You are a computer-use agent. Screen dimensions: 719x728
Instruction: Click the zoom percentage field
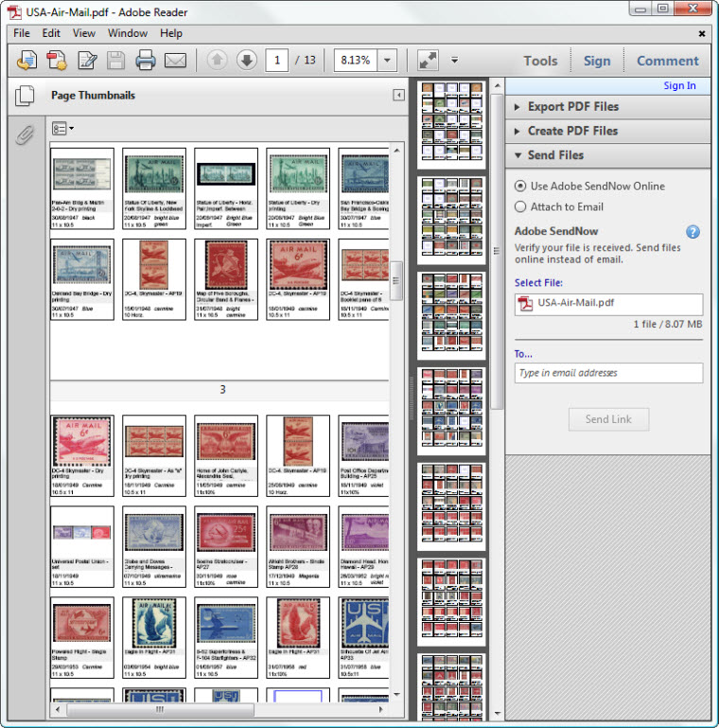(356, 61)
